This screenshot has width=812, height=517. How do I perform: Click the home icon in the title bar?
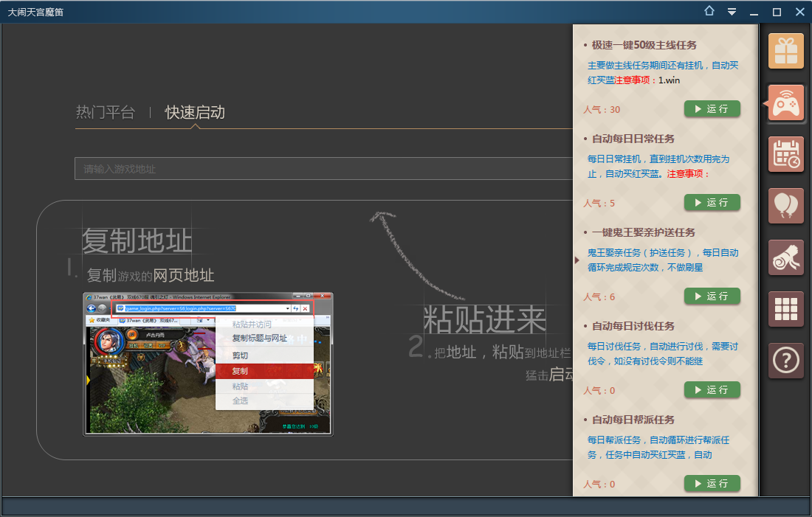pos(709,11)
